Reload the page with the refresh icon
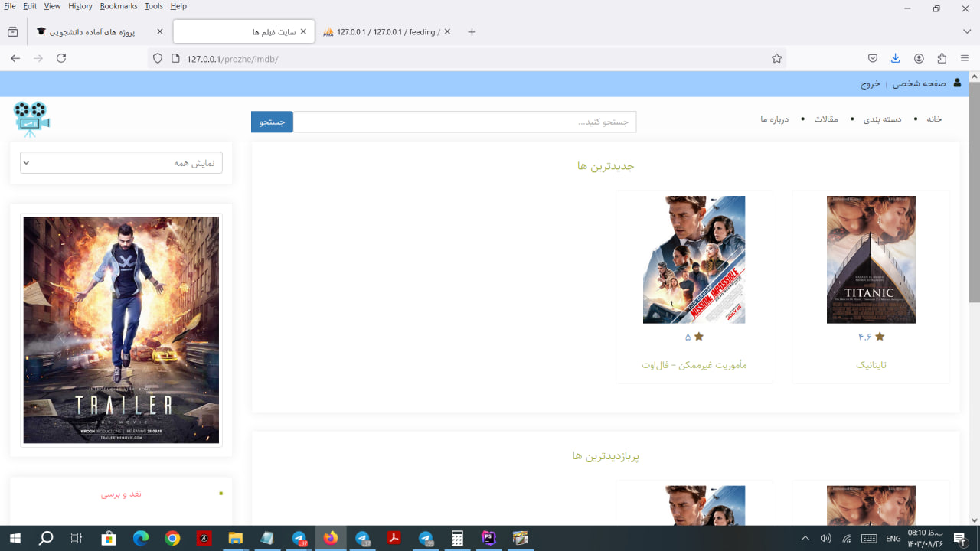 61,58
